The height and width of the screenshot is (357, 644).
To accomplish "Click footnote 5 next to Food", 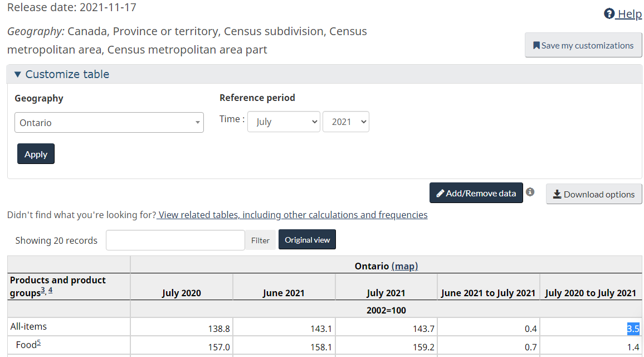I will 38,343.
